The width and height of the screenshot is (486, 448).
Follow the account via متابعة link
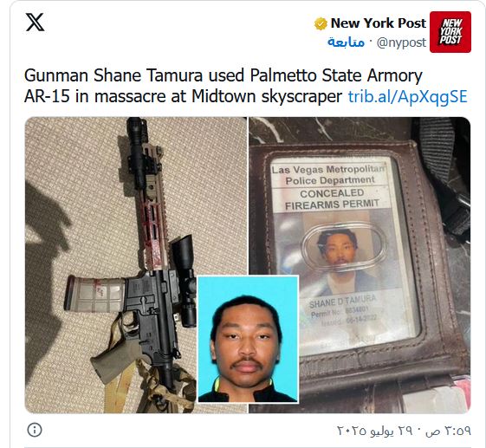click(x=346, y=42)
